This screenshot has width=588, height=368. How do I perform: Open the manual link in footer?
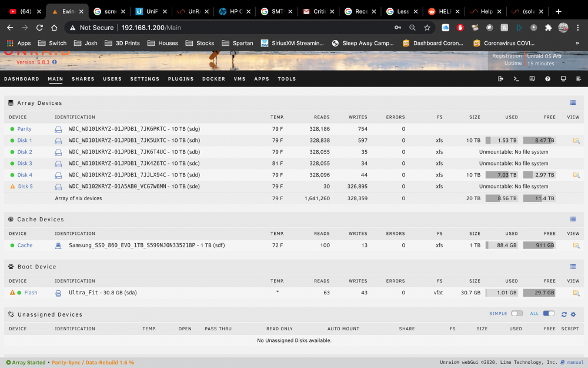pos(575,362)
